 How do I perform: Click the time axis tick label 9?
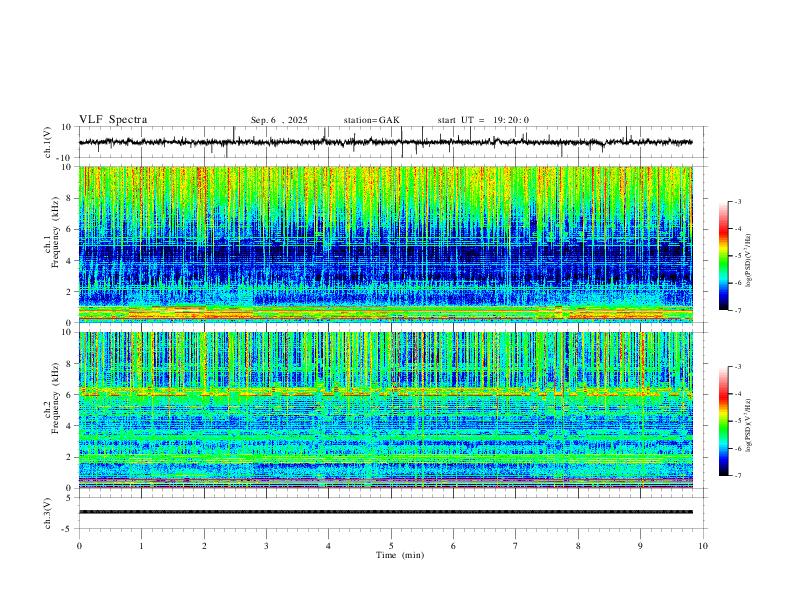click(x=640, y=546)
